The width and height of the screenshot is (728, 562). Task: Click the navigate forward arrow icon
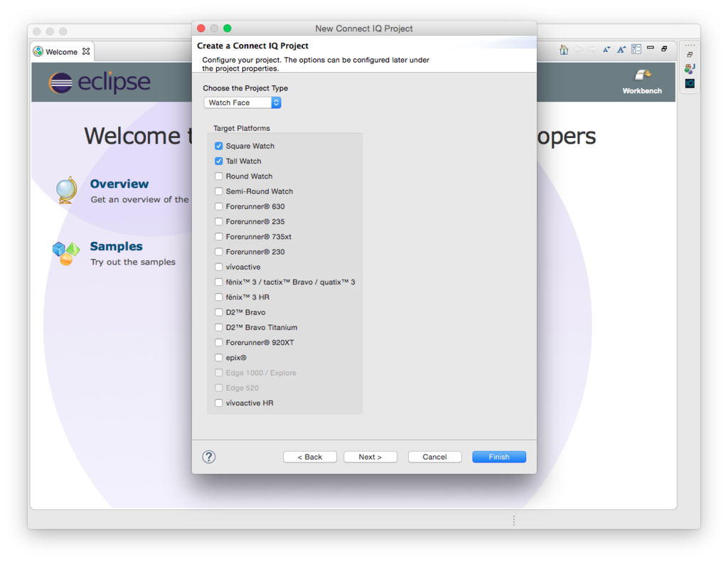tap(592, 50)
